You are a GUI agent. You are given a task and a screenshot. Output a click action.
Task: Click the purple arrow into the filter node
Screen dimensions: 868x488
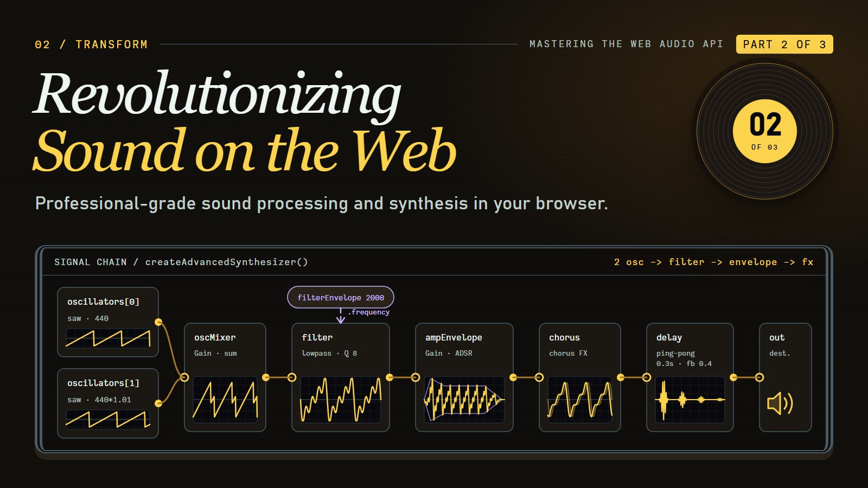coord(341,316)
